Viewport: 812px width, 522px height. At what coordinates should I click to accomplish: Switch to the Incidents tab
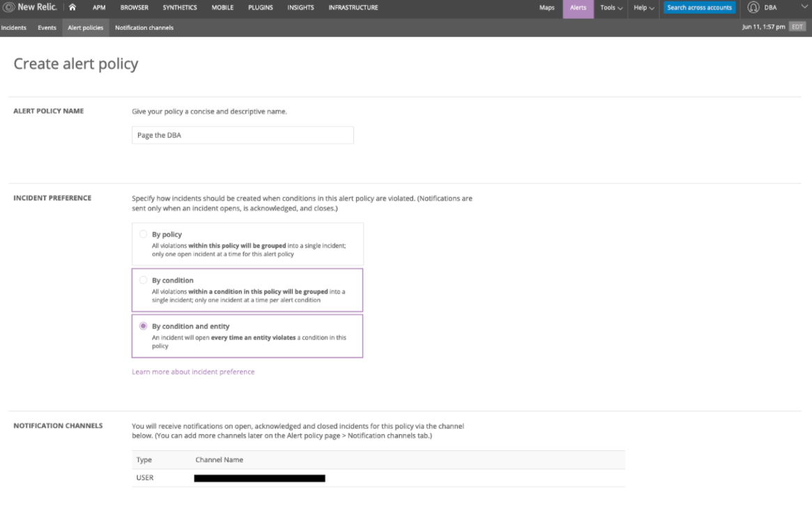point(14,28)
